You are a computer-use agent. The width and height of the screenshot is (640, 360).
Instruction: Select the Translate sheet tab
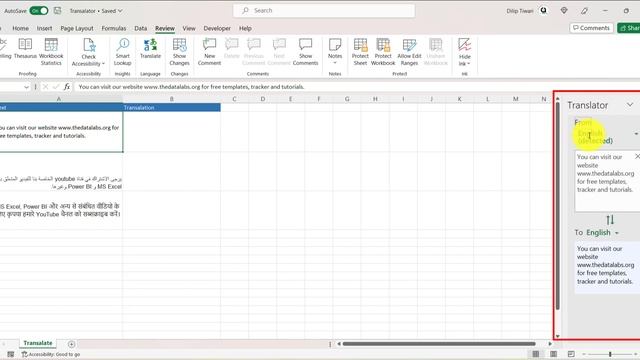pos(38,343)
